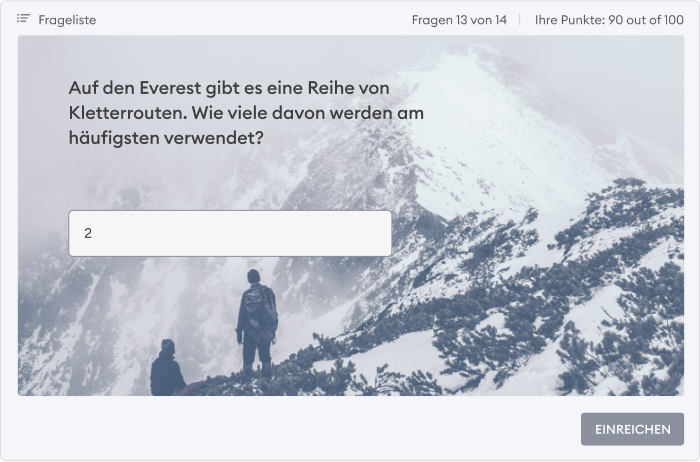Screen dimensions: 700x462
Task: Click the standing hiker with backpack in image
Action: click(256, 322)
